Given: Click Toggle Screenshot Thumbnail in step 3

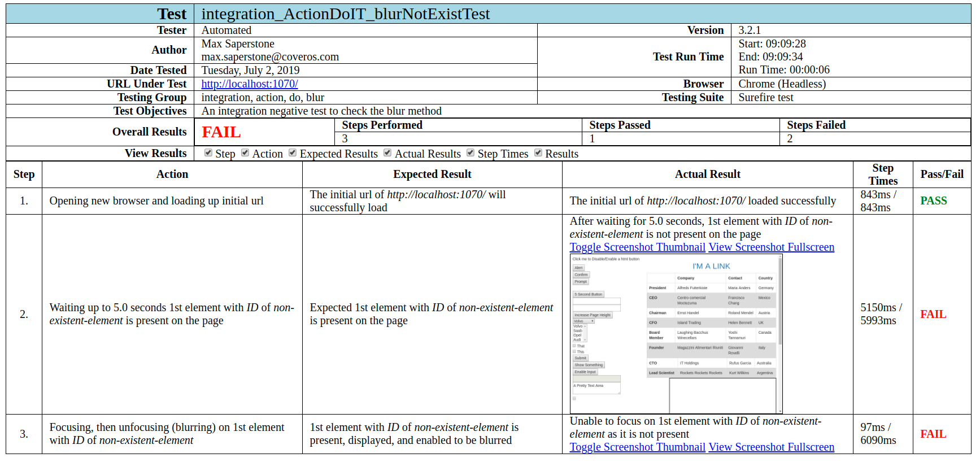Looking at the screenshot, I should (637, 447).
